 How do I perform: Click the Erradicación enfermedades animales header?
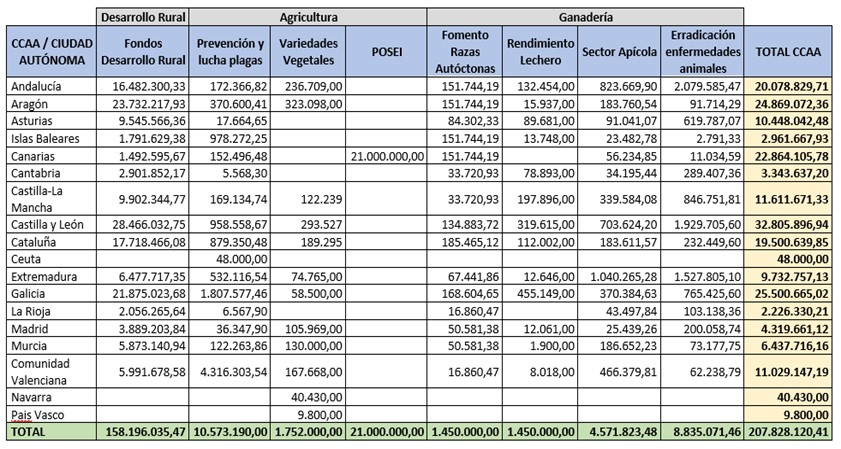705,51
